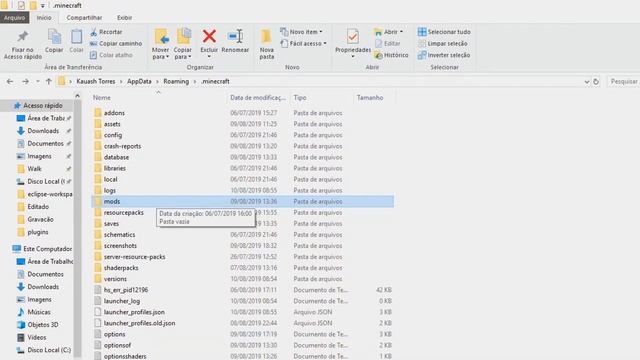This screenshot has width=640, height=360.
Task: Sort by the Tamanho column header
Action: coord(374,98)
